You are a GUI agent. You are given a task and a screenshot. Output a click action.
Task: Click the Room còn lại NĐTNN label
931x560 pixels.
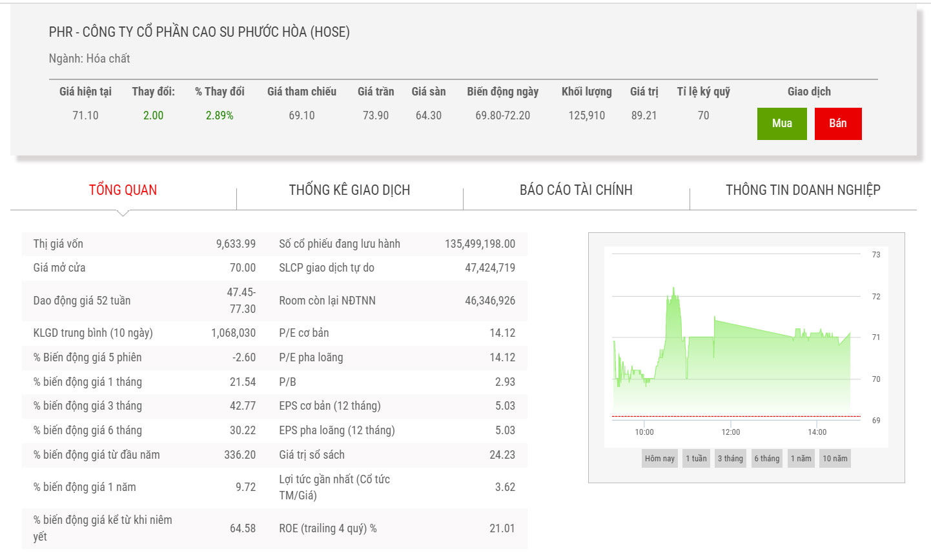click(327, 301)
